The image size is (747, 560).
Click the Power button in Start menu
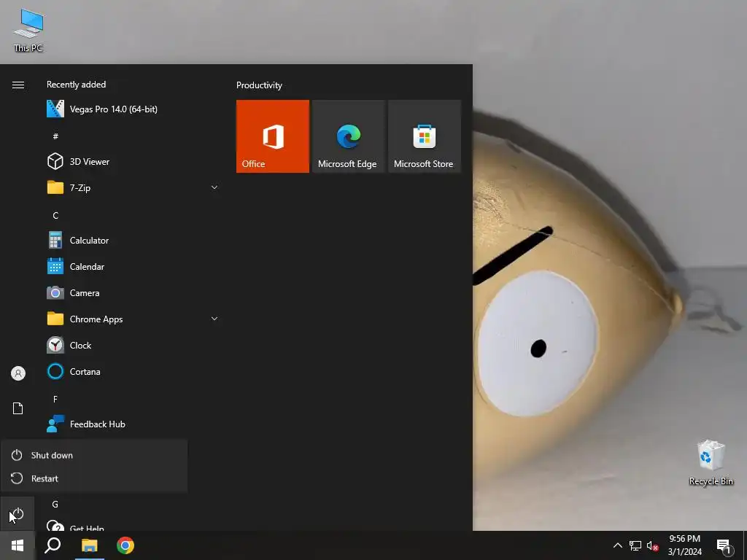(x=18, y=514)
